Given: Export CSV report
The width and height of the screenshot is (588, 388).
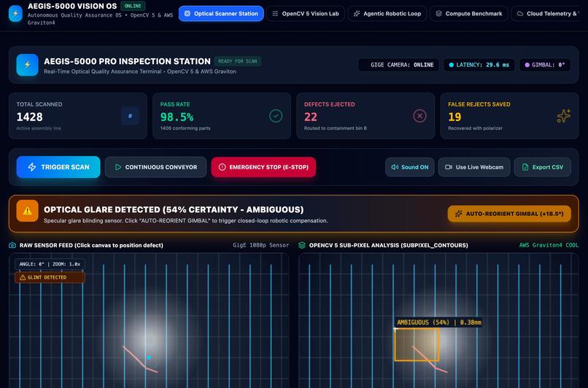Looking at the screenshot, I should (x=542, y=167).
